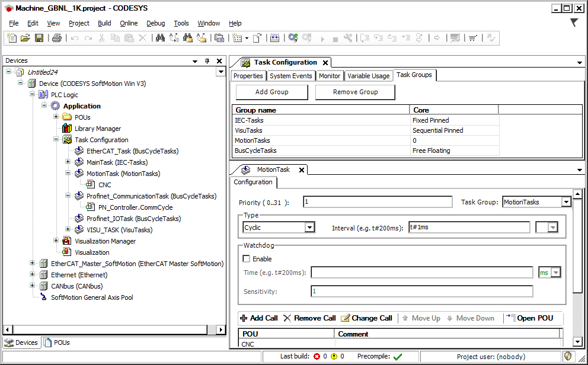Click scroll right arrow in Devices panel
Image resolution: width=588 pixels, height=365 pixels.
[x=221, y=330]
